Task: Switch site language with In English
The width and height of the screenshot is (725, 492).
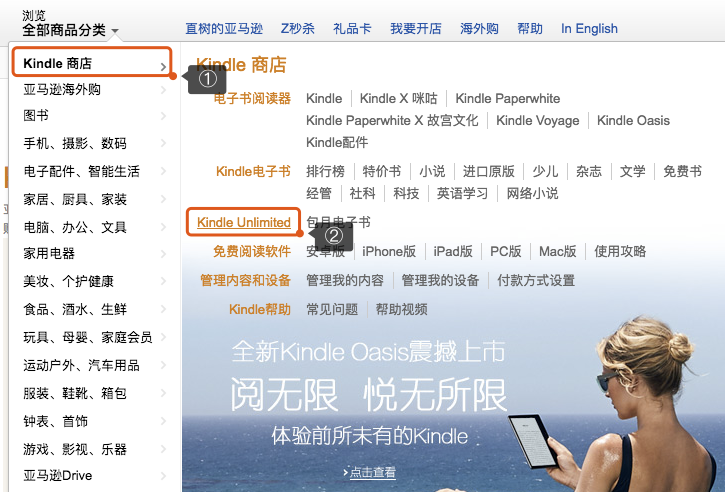Action: click(589, 28)
